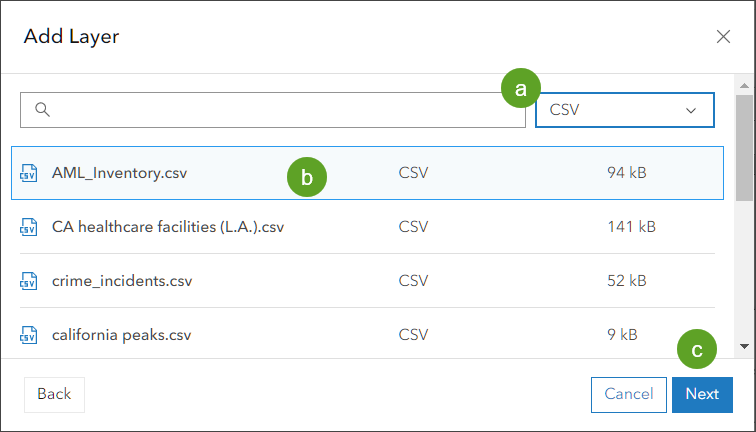Click the scrollbar down arrow
The height and width of the screenshot is (432, 756).
tap(744, 346)
